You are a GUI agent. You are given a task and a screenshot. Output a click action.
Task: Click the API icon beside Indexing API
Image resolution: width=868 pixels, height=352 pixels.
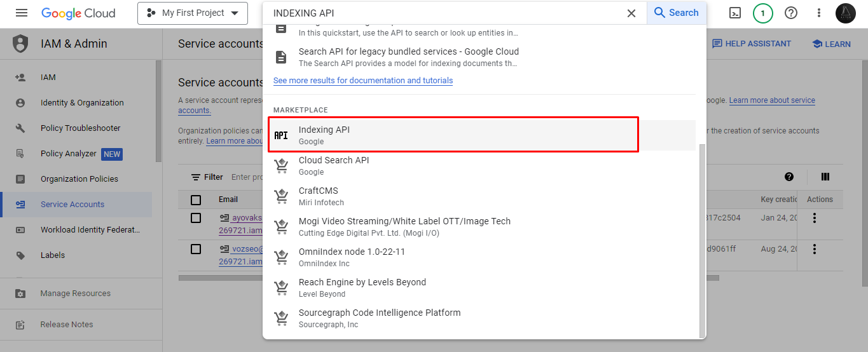(281, 135)
